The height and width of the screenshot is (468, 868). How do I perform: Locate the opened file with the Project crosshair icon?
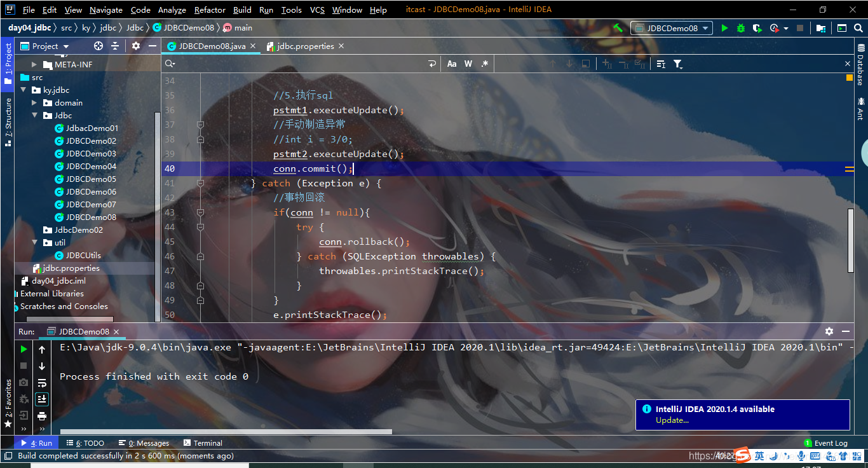pyautogui.click(x=98, y=46)
